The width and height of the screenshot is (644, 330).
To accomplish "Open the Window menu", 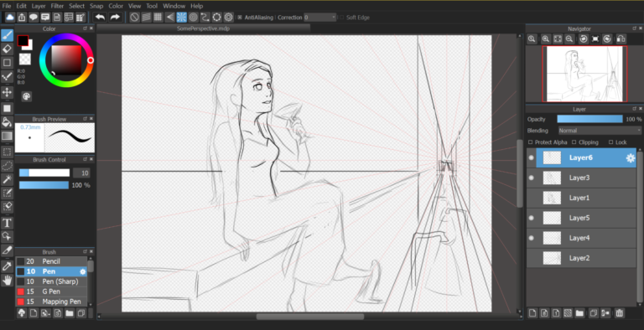I will click(x=174, y=6).
